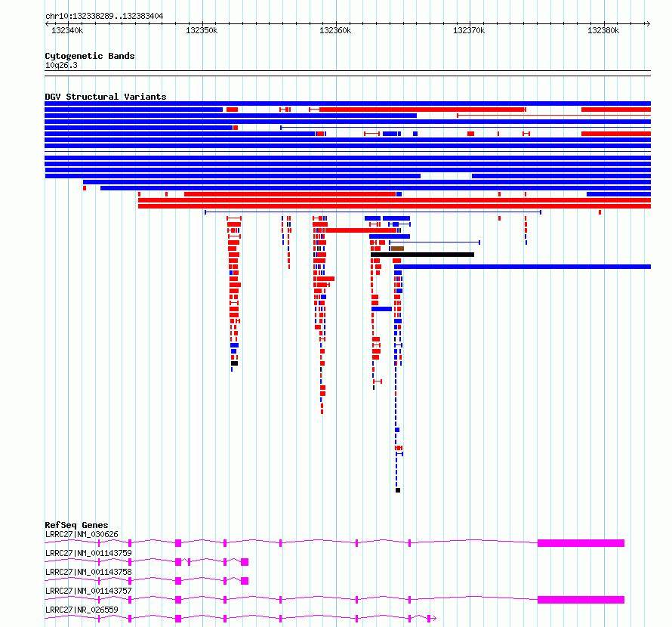672x627 pixels.
Task: Click the 132360k ruler tick label
Action: click(335, 30)
